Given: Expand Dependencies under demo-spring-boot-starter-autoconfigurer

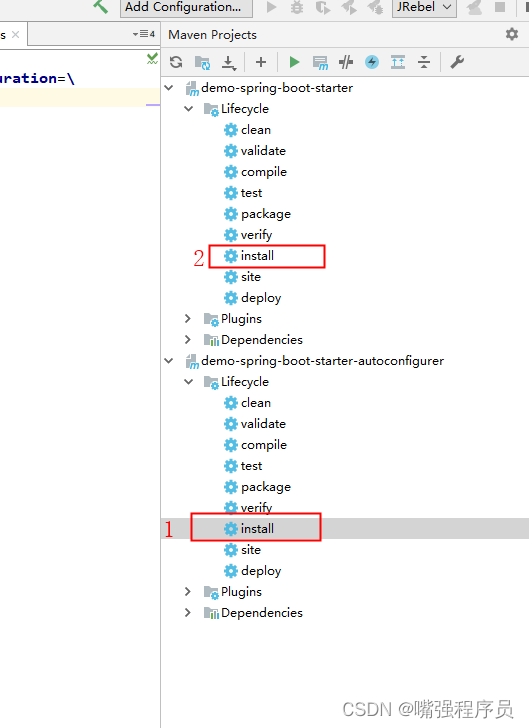Looking at the screenshot, I should pyautogui.click(x=188, y=612).
